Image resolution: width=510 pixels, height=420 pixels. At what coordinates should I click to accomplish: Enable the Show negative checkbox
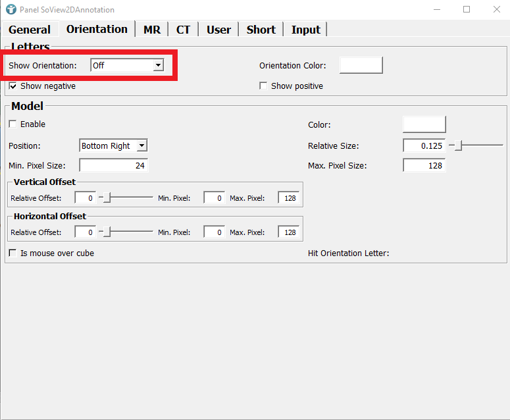[13, 86]
